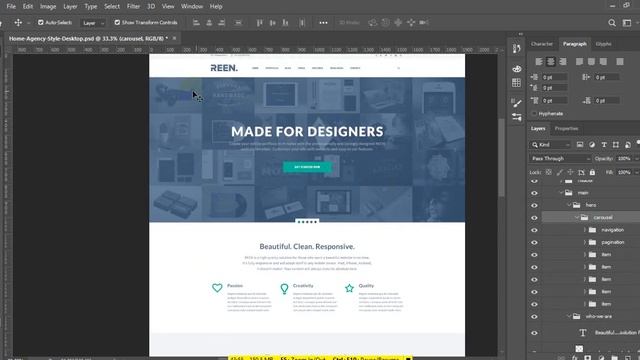Open the workspace switcher icon

tap(627, 23)
